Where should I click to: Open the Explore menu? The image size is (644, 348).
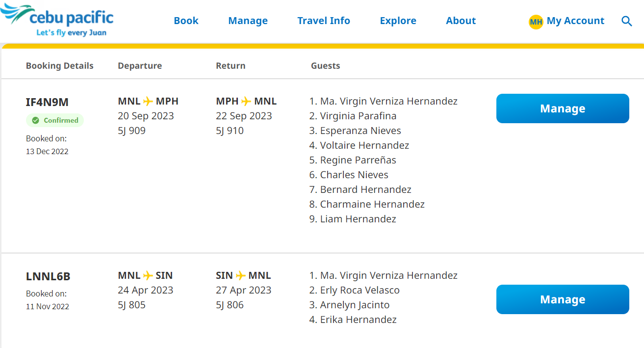coord(398,21)
